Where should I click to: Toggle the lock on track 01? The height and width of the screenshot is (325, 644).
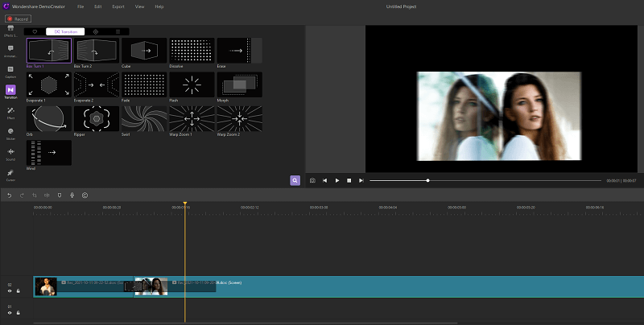pos(18,313)
